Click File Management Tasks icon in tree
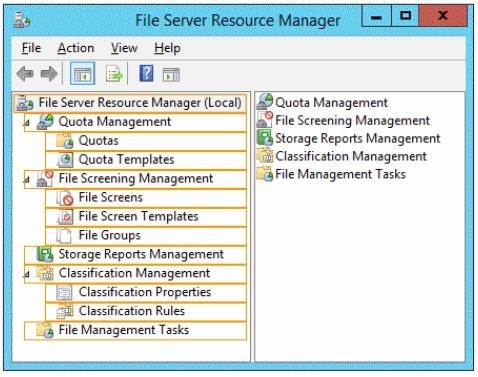 45,330
